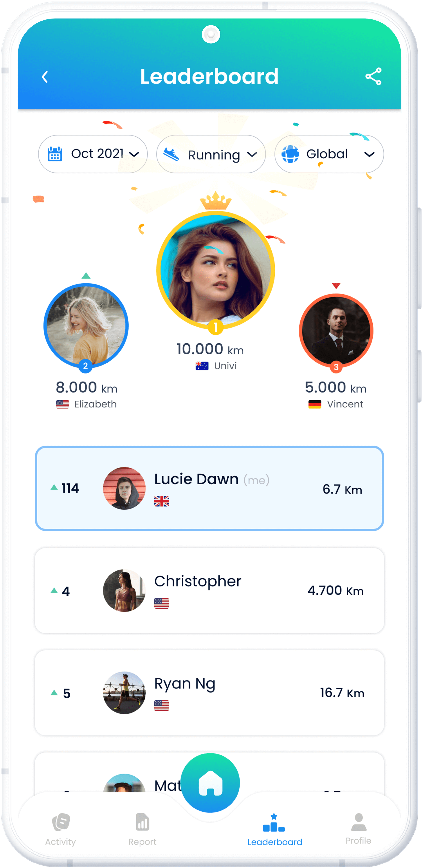
Task: Expand the Global region dropdown
Action: [x=329, y=154]
